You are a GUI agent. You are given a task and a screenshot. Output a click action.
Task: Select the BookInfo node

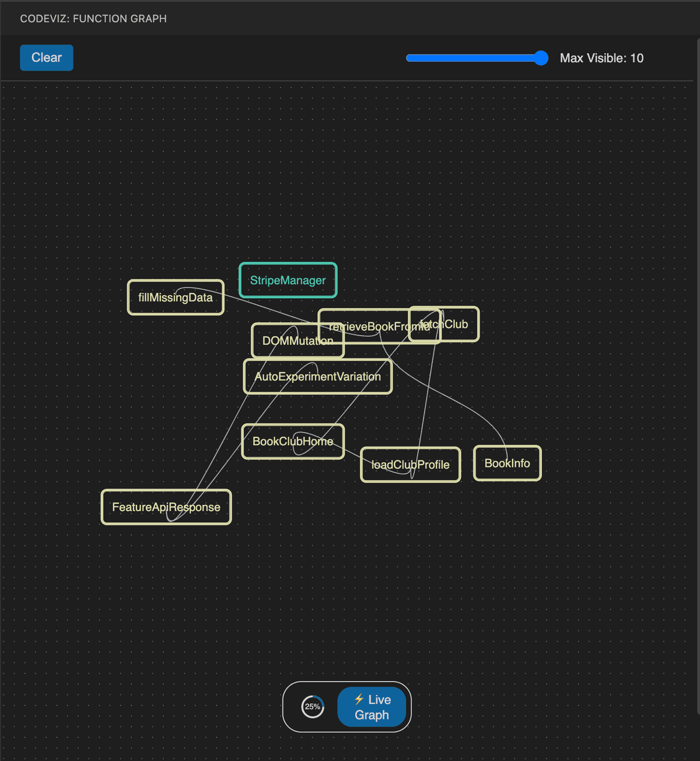[x=508, y=463]
